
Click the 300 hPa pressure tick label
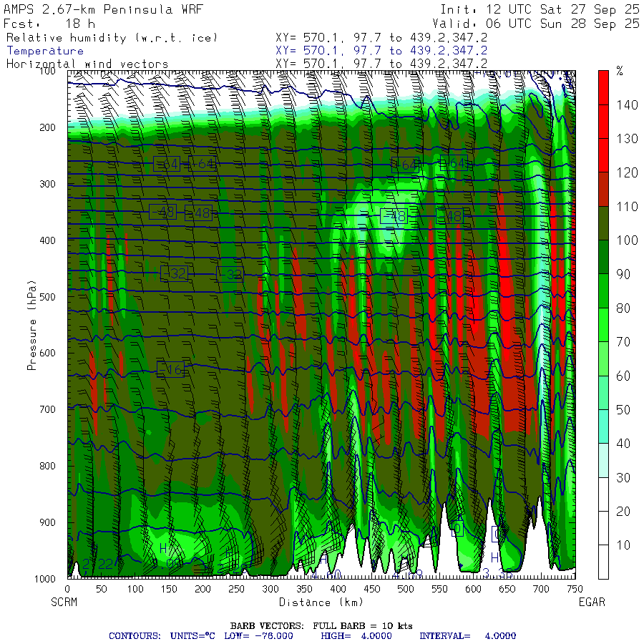47,184
